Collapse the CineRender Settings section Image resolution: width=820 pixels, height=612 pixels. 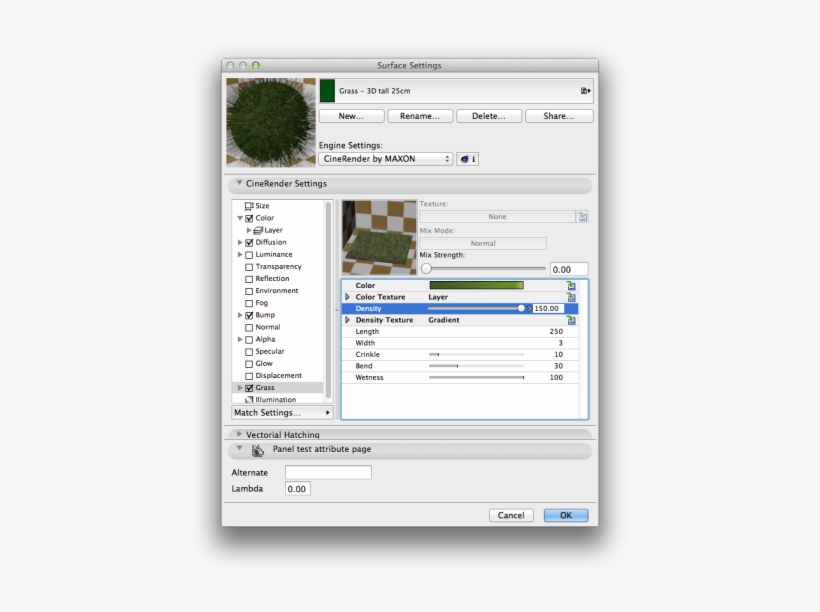tap(239, 184)
